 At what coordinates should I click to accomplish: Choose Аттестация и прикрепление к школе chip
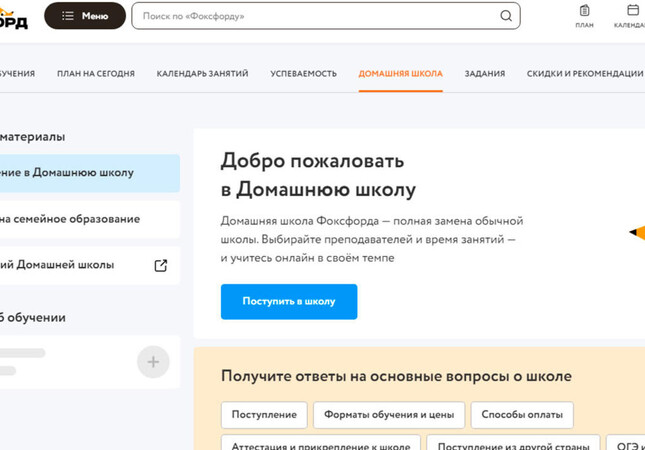(321, 443)
